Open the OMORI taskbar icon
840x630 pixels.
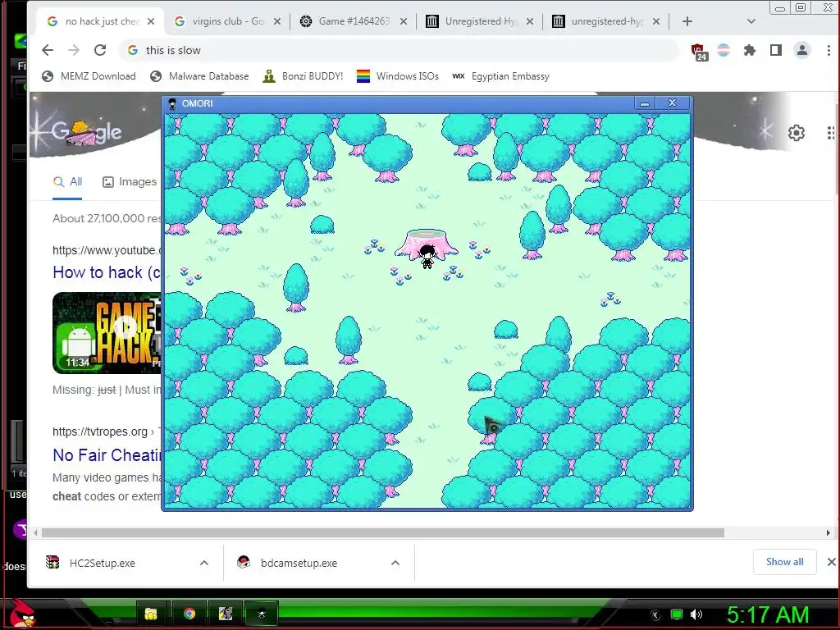[x=262, y=614]
